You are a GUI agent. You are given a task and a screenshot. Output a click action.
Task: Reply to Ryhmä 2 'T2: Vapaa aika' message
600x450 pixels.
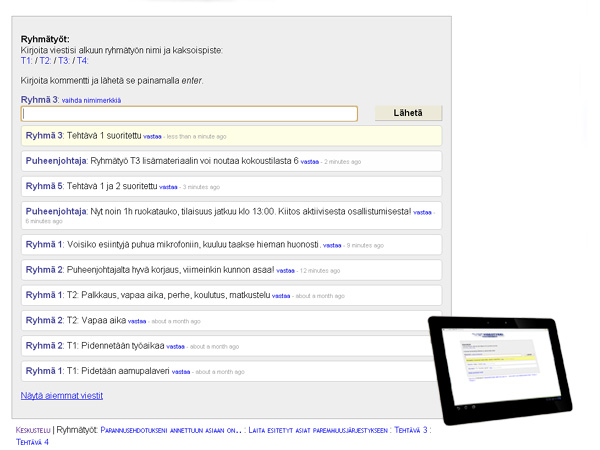(x=137, y=321)
